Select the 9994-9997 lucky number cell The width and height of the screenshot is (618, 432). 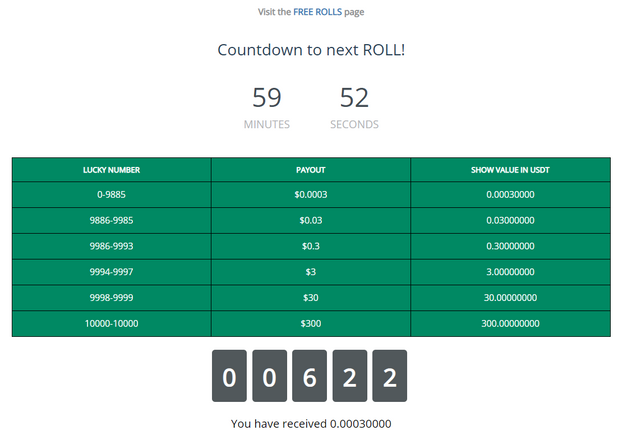coord(112,272)
